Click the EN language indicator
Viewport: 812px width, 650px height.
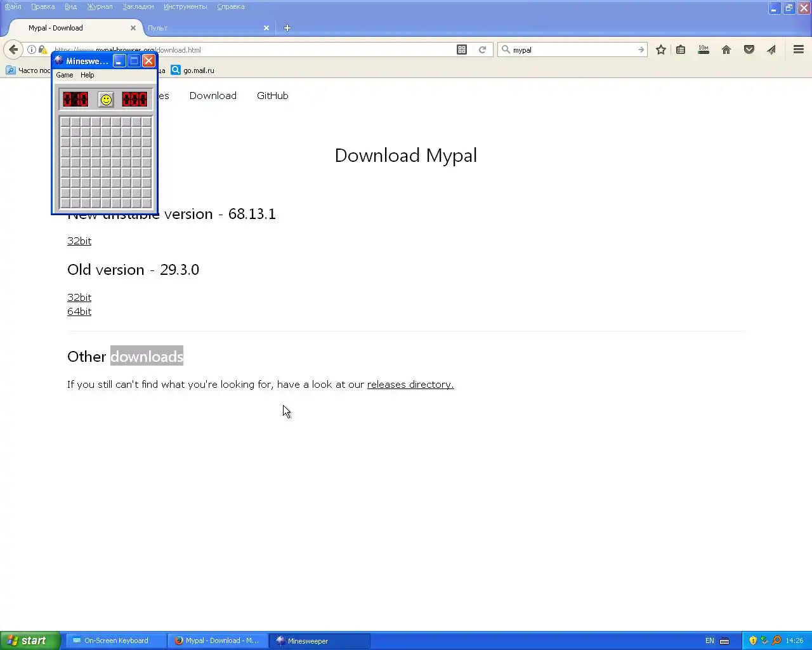pyautogui.click(x=710, y=641)
